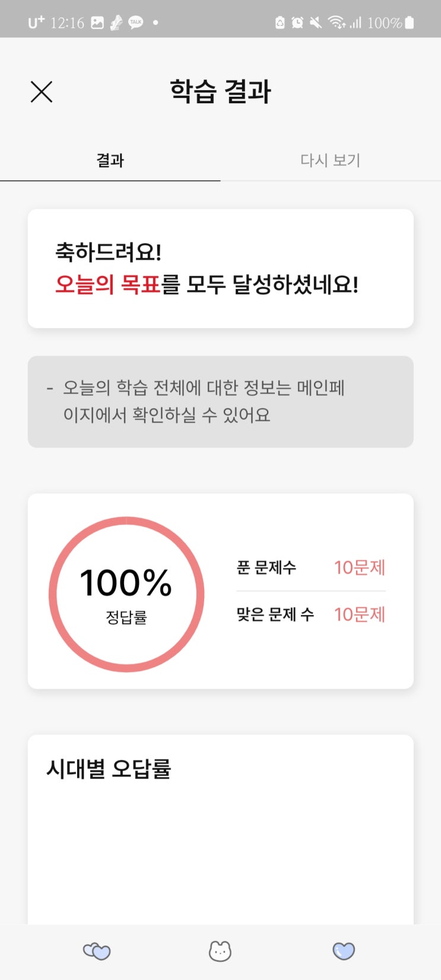
Task: Open the 시대별 오답률 card
Action: (220, 829)
